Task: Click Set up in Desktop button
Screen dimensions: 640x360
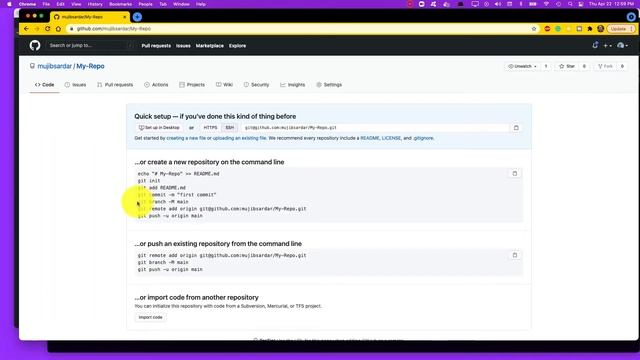Action: click(159, 128)
